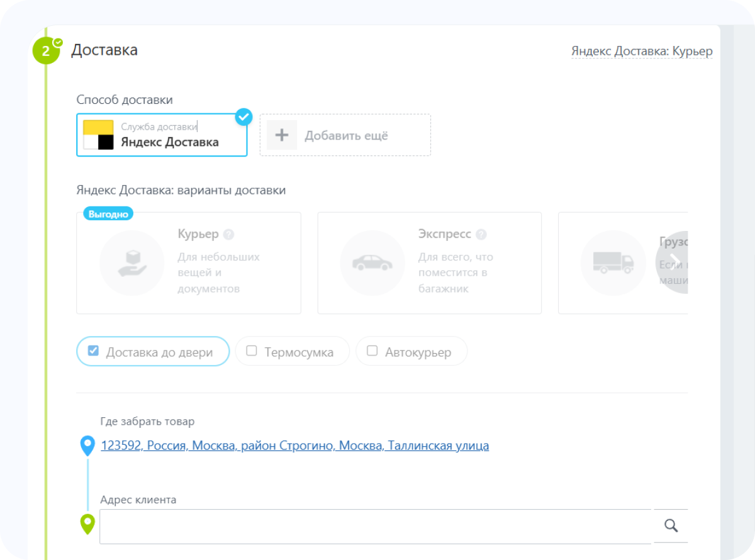Image resolution: width=755 pixels, height=560 pixels.
Task: Enable the Термосумка checkbox
Action: click(x=252, y=351)
